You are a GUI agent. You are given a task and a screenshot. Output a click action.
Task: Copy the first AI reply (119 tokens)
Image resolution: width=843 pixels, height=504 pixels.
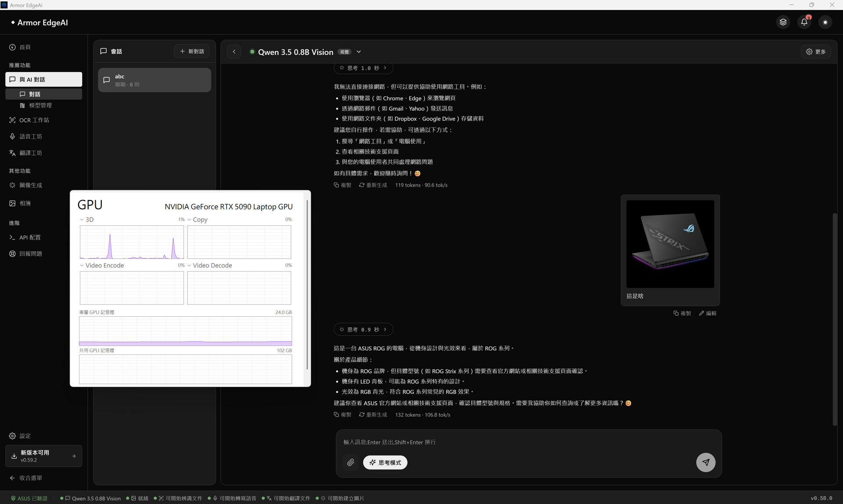coord(342,185)
